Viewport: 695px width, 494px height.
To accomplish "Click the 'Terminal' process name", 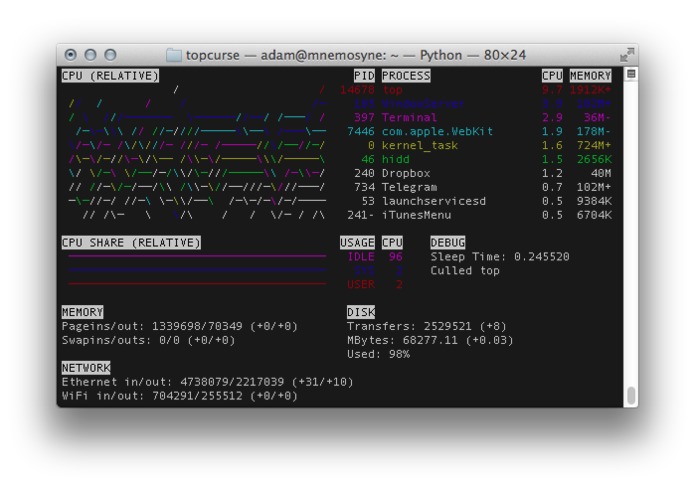I will click(x=410, y=117).
